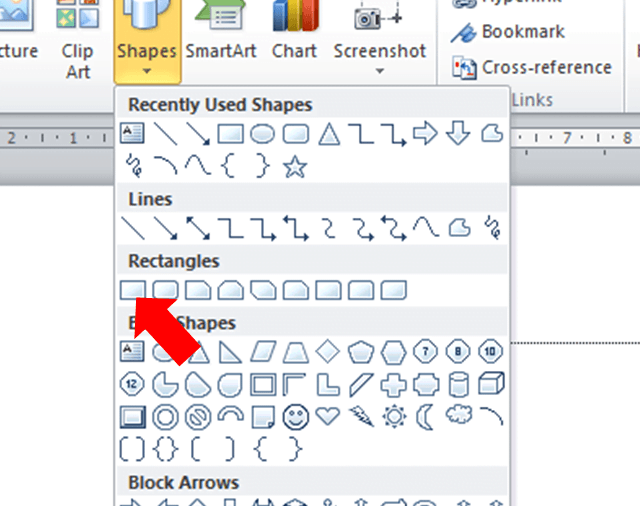The height and width of the screenshot is (506, 640).
Task: Choose the "No Symbol" prohibition shape
Action: [x=197, y=416]
